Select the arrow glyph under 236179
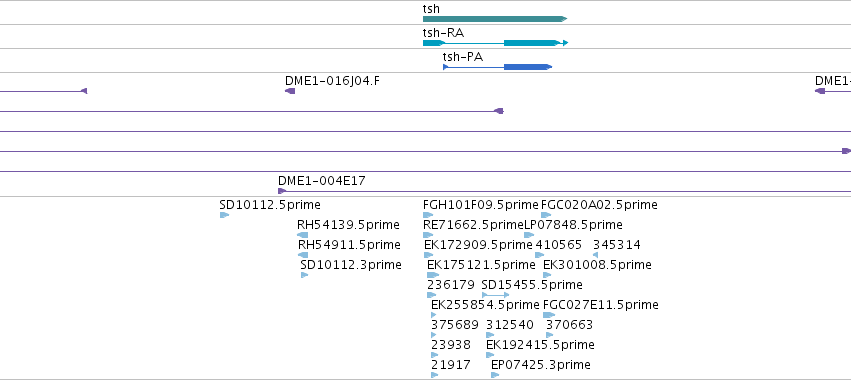This screenshot has height=380, width=851. (432, 295)
